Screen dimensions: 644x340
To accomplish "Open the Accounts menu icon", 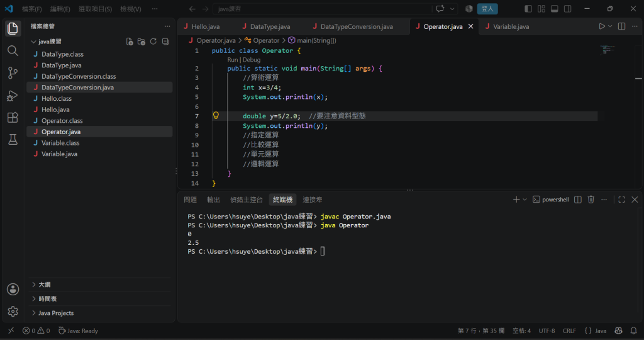I will coord(13,289).
